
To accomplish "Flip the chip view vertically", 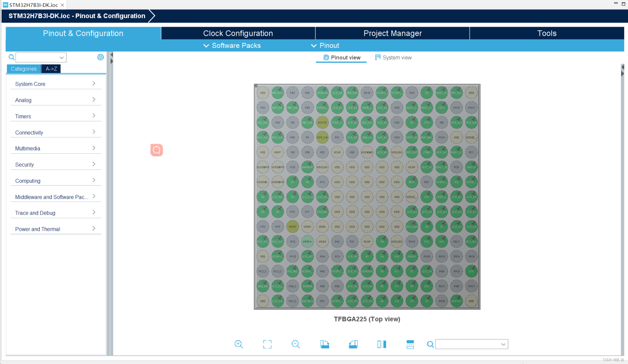I will click(x=410, y=344).
